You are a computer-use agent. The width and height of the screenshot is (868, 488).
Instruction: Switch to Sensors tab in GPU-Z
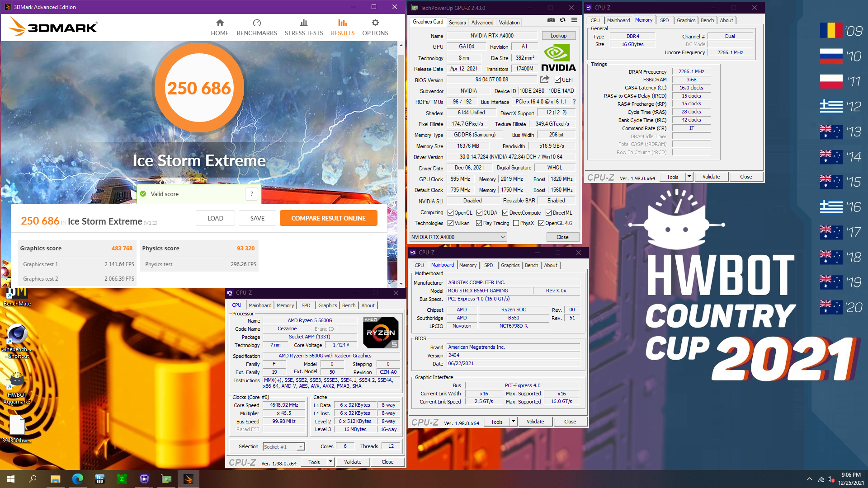457,23
